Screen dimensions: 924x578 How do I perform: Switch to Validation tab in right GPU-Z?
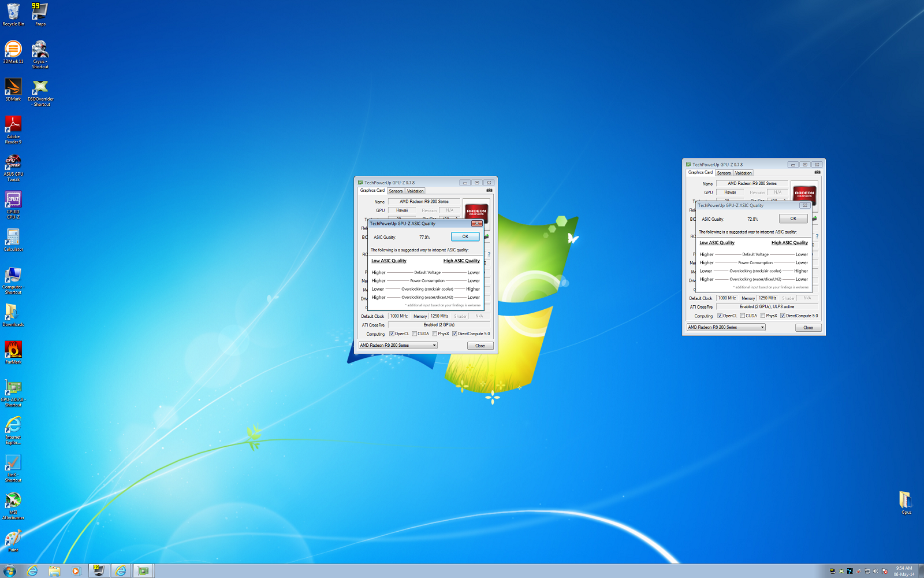pyautogui.click(x=743, y=173)
